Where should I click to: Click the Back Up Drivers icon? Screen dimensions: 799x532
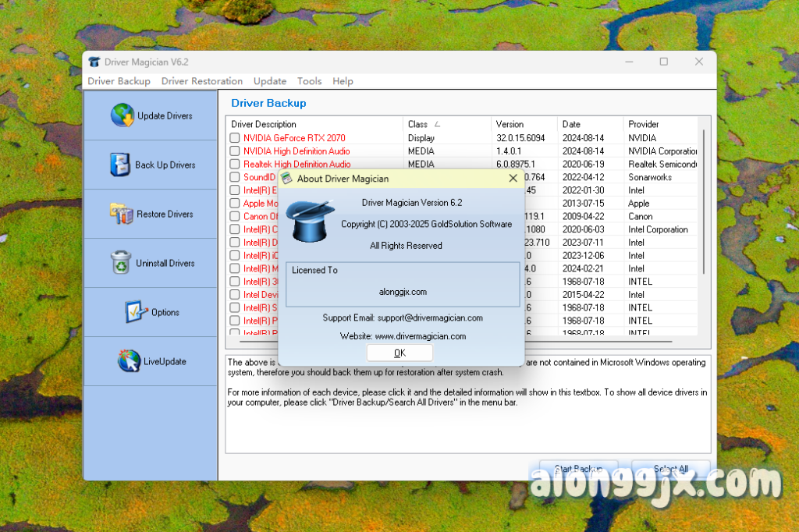[x=119, y=165]
